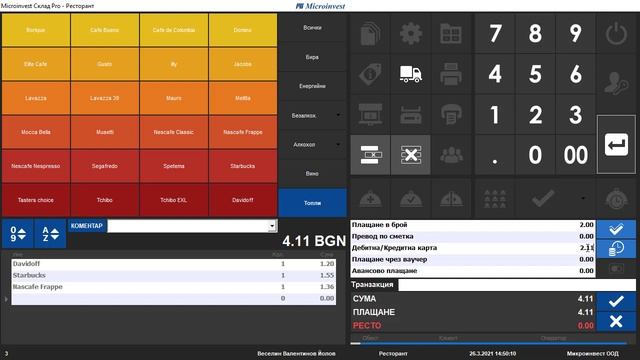Screen dimensions: 640x360
Task: Click the progress bar under payment panel
Action: tap(489, 343)
